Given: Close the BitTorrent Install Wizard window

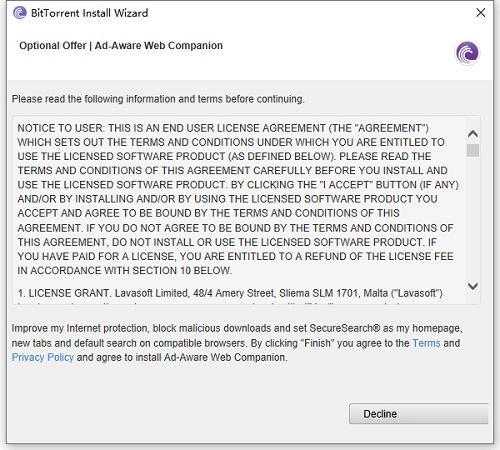Looking at the screenshot, I should [x=481, y=13].
